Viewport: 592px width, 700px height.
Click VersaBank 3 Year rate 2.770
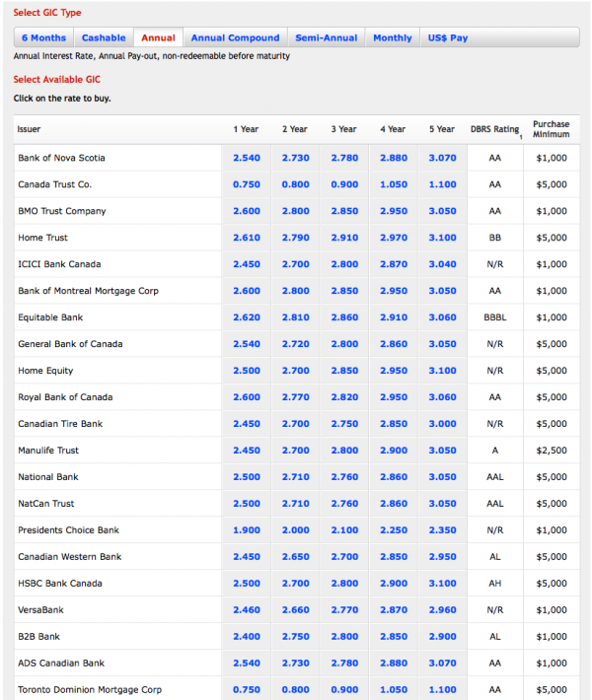(x=344, y=610)
